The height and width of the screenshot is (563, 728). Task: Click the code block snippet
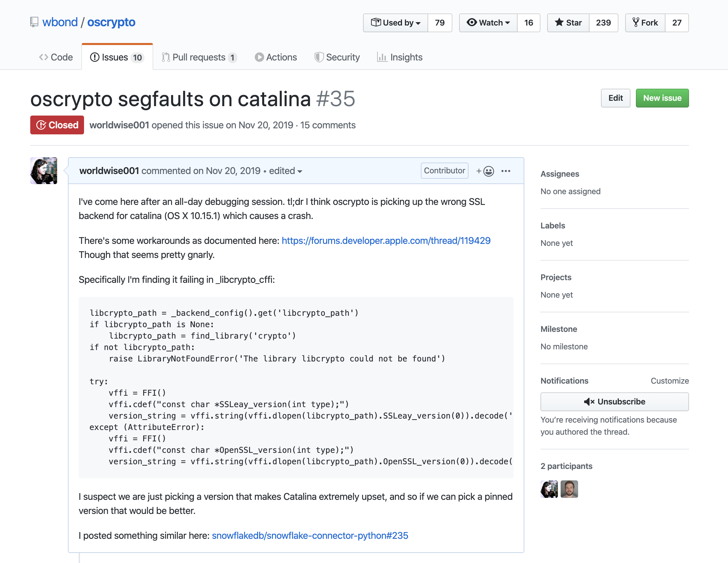296,387
